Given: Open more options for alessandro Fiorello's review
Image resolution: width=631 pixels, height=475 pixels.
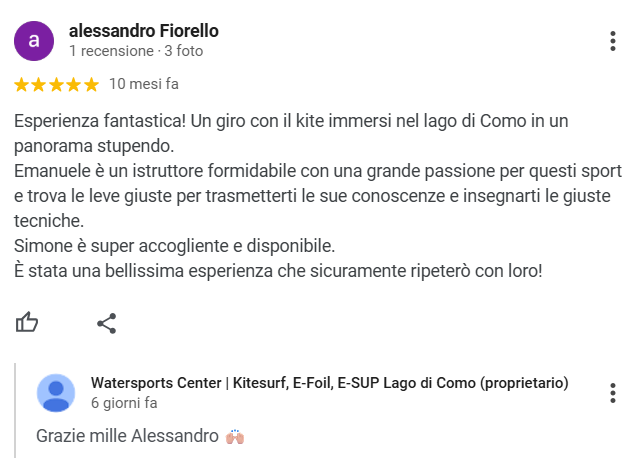Looking at the screenshot, I should [x=612, y=41].
